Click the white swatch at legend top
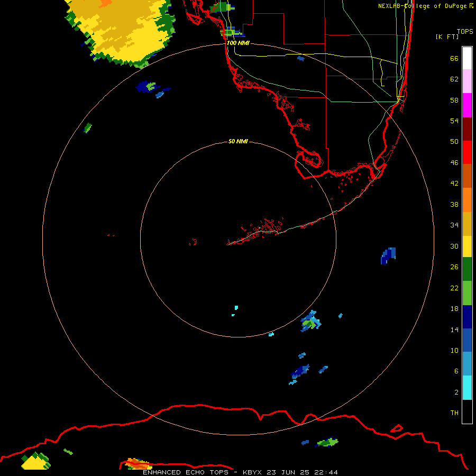The image size is (476, 476). coord(467,58)
